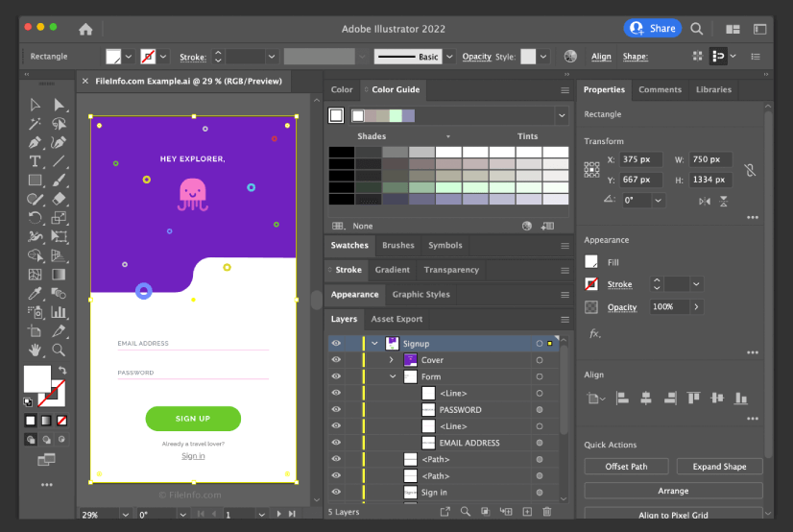Expand the Cover layer group
The height and width of the screenshot is (532, 793).
coord(392,360)
